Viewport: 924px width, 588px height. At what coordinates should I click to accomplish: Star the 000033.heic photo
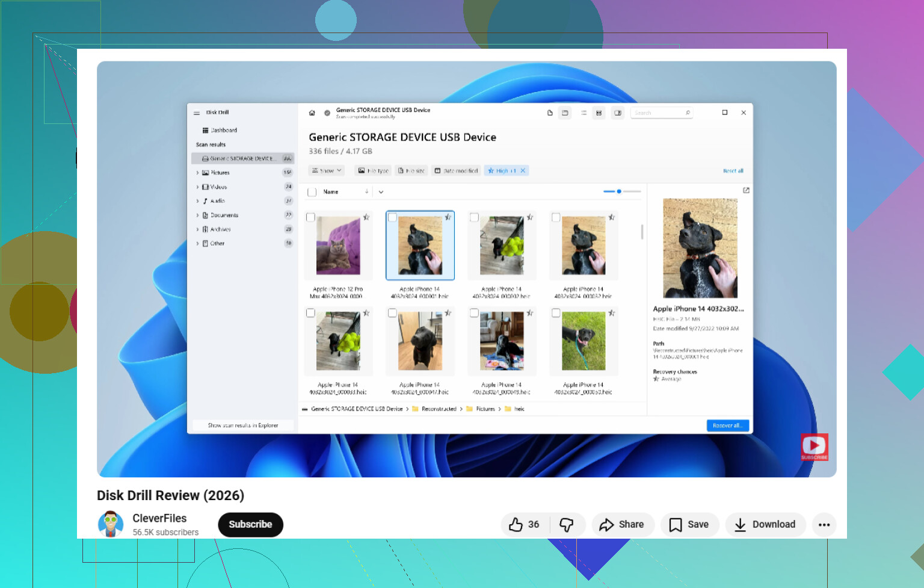pyautogui.click(x=366, y=313)
